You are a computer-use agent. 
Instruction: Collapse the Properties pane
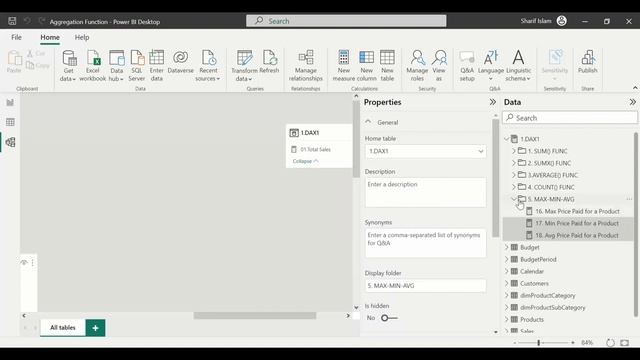(x=493, y=102)
